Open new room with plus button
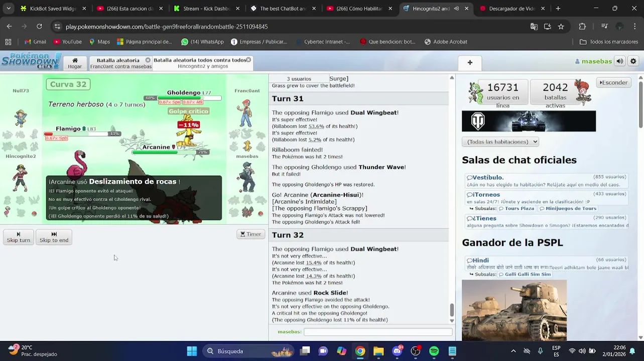Image resolution: width=644 pixels, height=361 pixels. pos(470,63)
